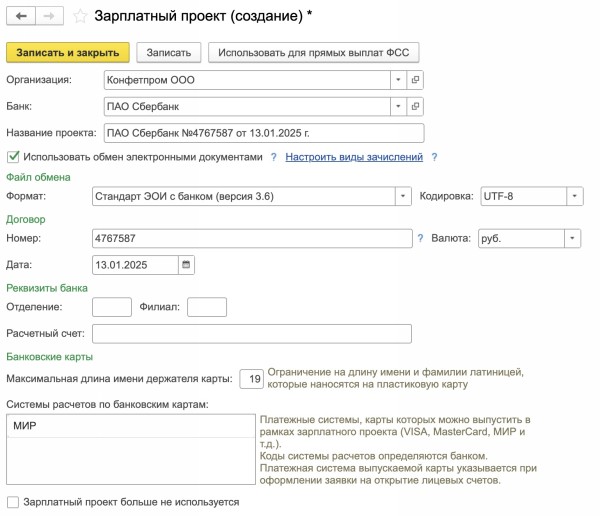This screenshot has width=600, height=516.
Task: Open Настроить виды зачислений link
Action: [x=354, y=157]
